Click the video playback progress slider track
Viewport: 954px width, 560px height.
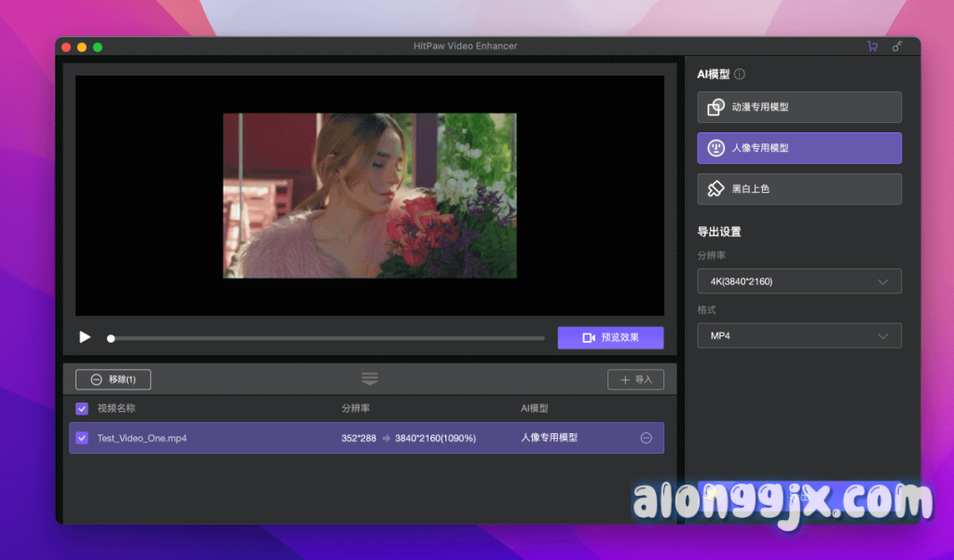(326, 338)
